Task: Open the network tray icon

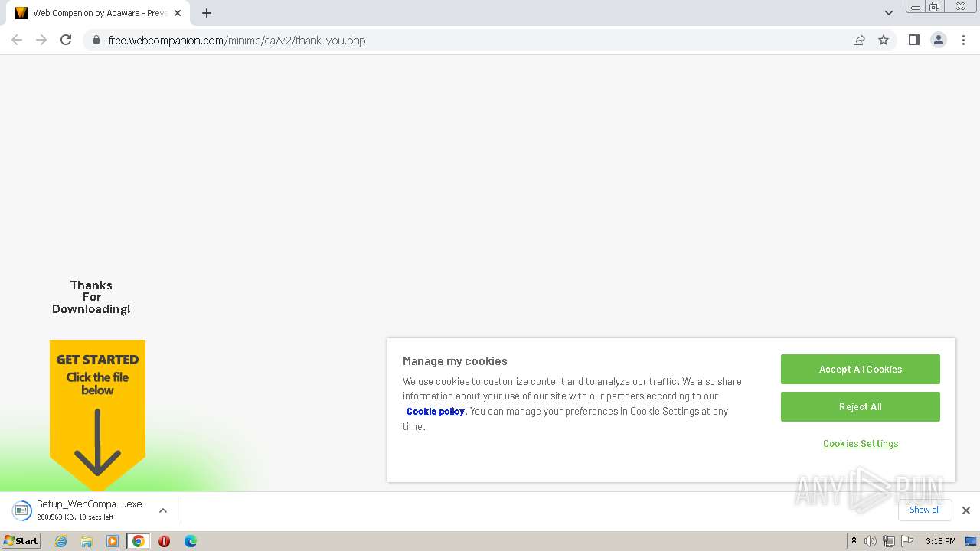Action: [x=889, y=541]
